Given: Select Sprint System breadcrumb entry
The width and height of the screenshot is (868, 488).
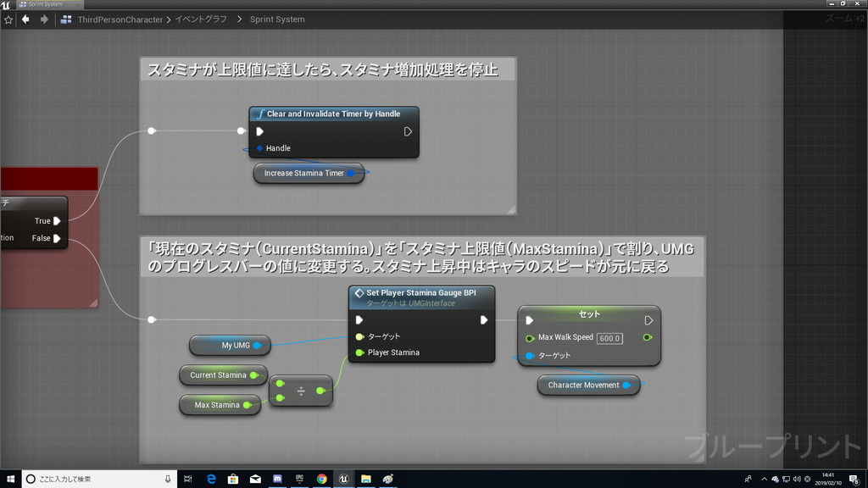Looking at the screenshot, I should click(277, 19).
